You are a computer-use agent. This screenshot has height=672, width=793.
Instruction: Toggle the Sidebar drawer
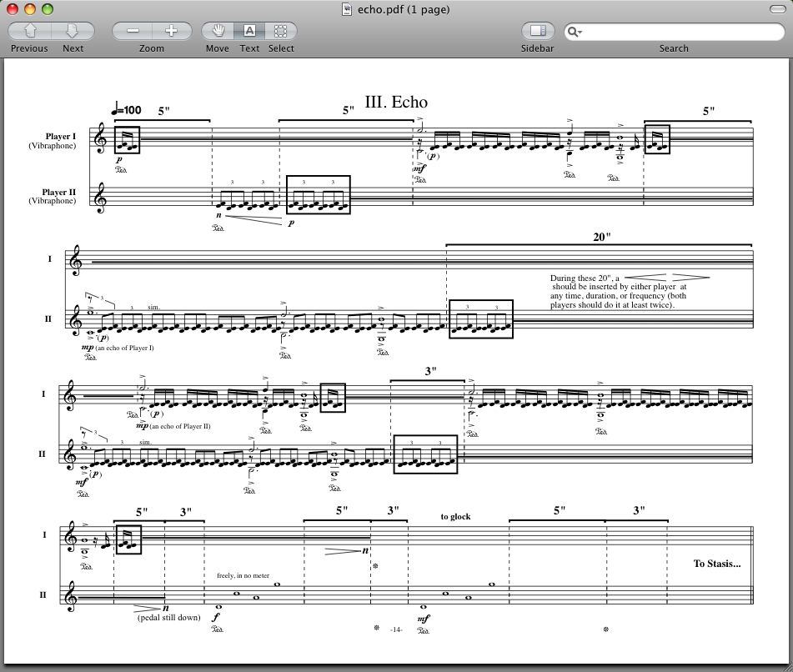(538, 31)
